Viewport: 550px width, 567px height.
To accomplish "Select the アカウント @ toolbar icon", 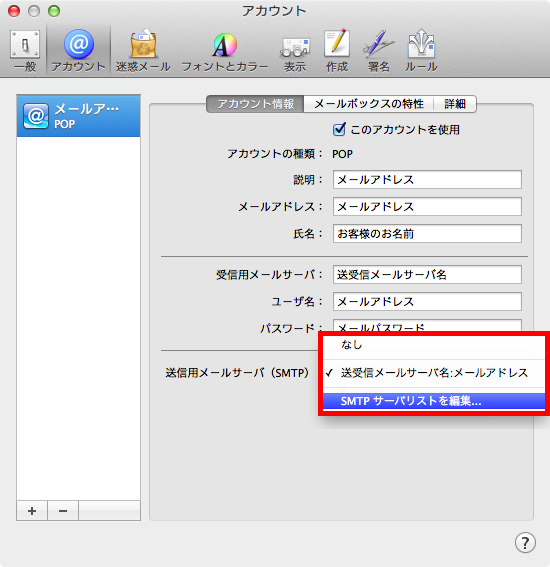I will click(x=78, y=51).
